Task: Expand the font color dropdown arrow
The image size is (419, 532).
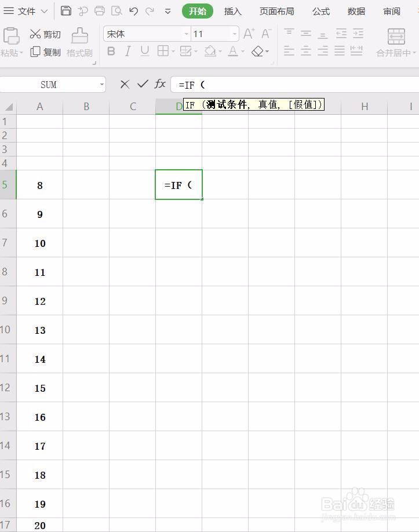Action: [x=243, y=52]
